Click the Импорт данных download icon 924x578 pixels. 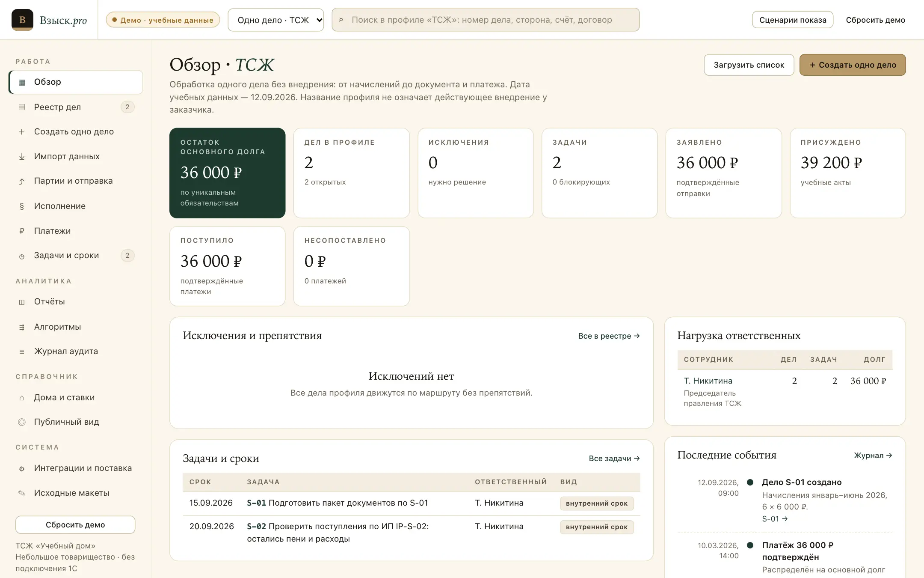22,157
